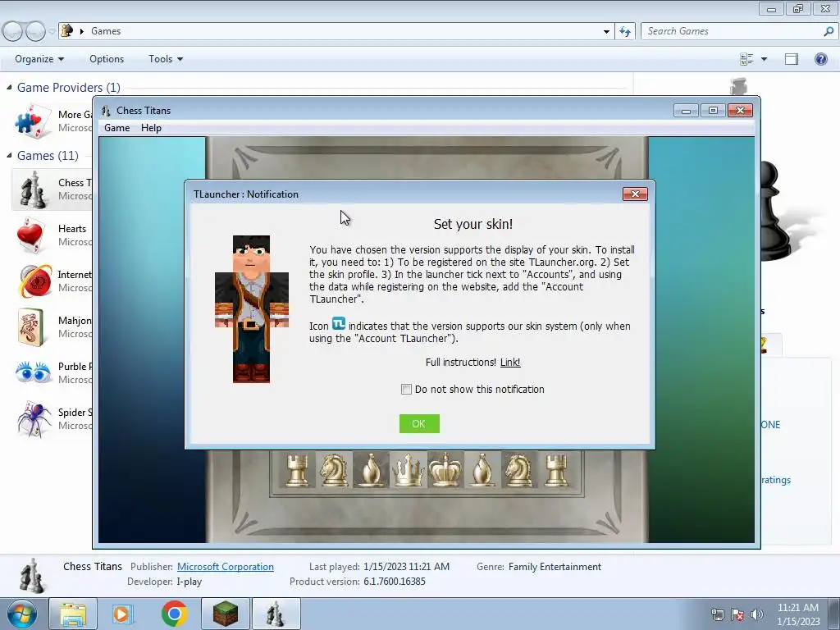The height and width of the screenshot is (630, 840).
Task: Open the Microsoft Corporation publisher link
Action: pyautogui.click(x=225, y=567)
